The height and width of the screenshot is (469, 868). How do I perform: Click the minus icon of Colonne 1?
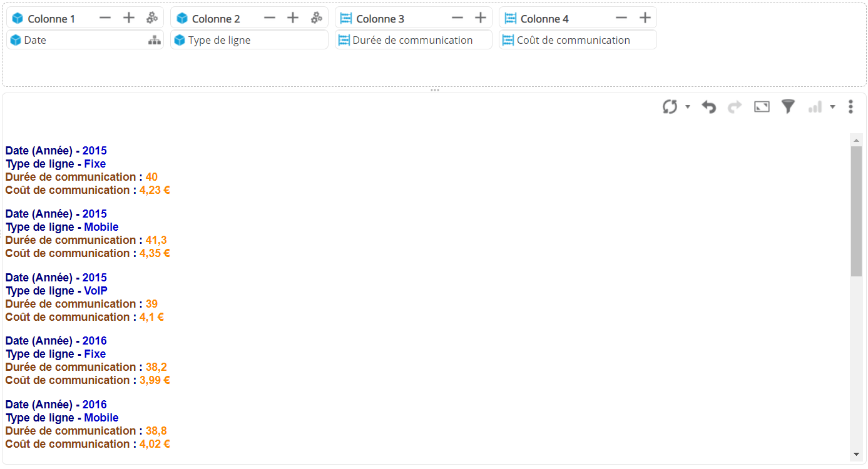[105, 18]
